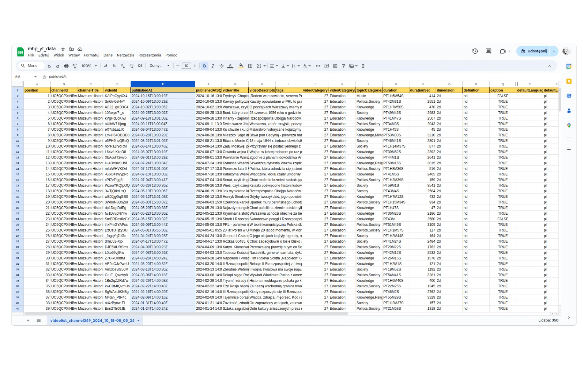The width and height of the screenshot is (588, 368).
Task: Insert a link
Action: click(318, 66)
